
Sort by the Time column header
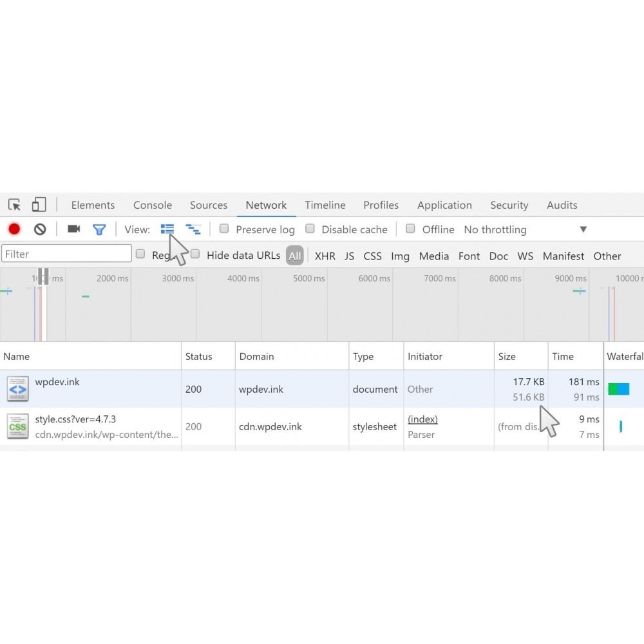coord(575,356)
